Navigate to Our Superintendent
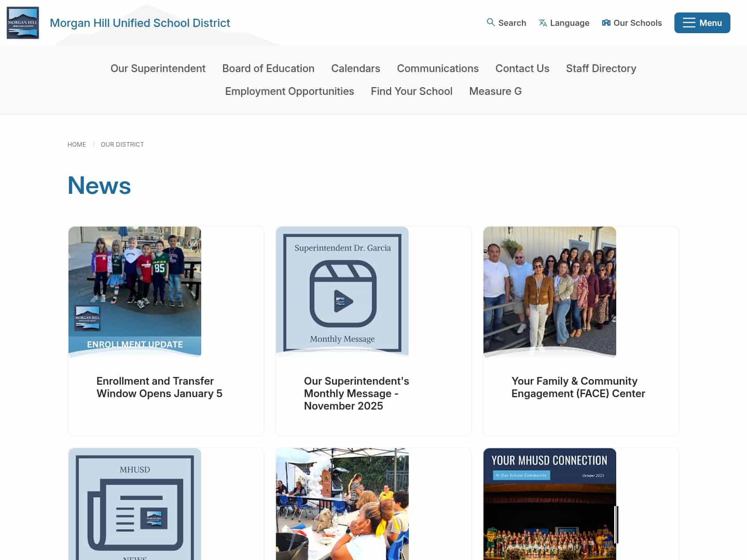Screen dimensions: 747x560 tap(158, 68)
